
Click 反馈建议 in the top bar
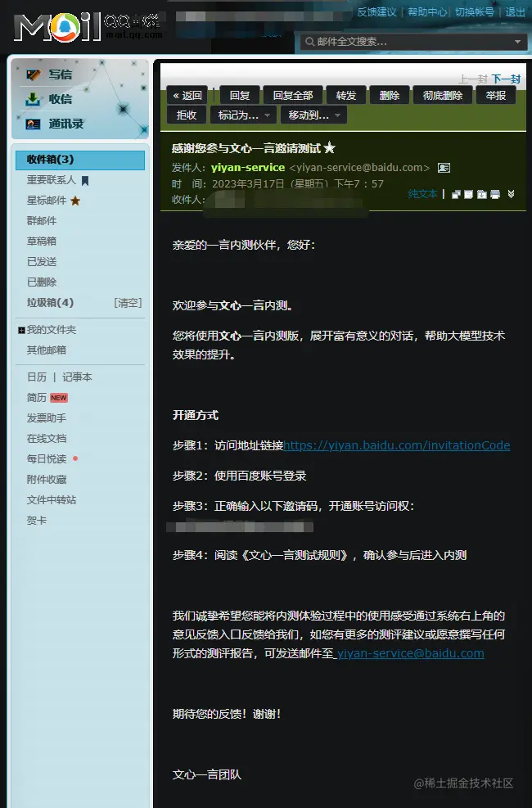pyautogui.click(x=376, y=11)
